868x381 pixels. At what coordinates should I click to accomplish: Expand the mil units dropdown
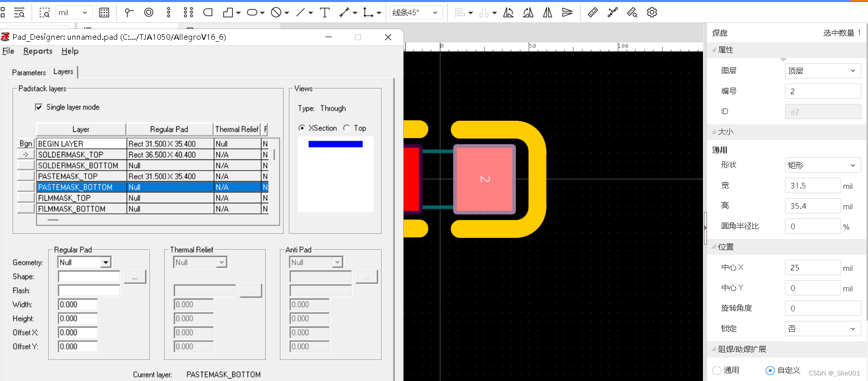74,13
